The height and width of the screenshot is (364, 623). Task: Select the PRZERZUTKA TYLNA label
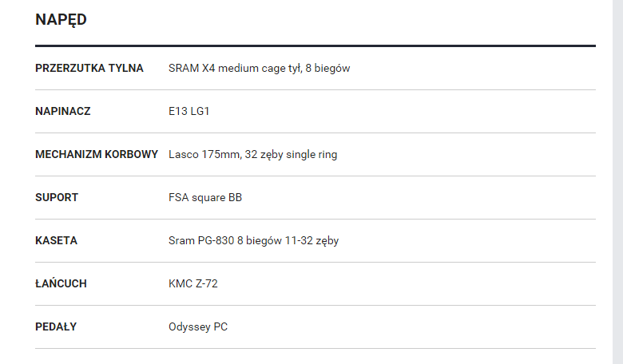point(89,69)
